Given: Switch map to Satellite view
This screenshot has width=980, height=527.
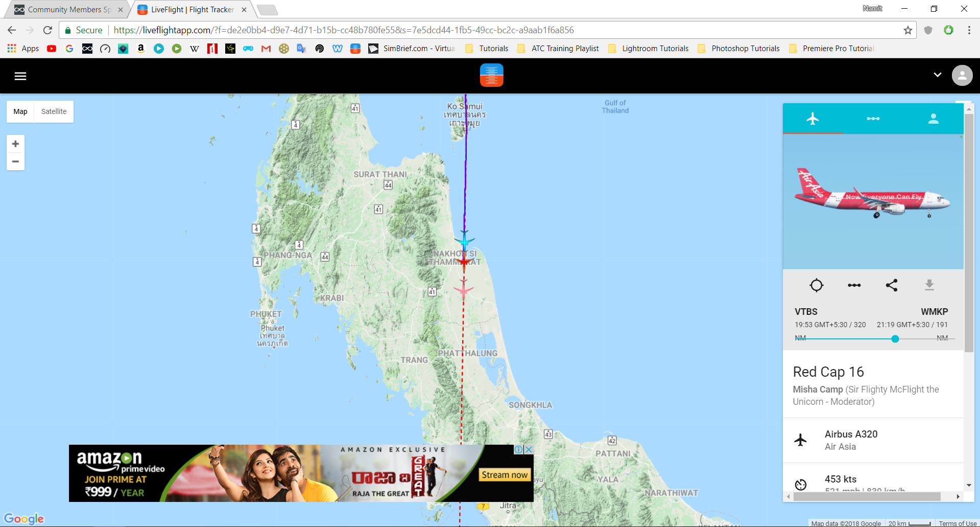Looking at the screenshot, I should [x=54, y=111].
